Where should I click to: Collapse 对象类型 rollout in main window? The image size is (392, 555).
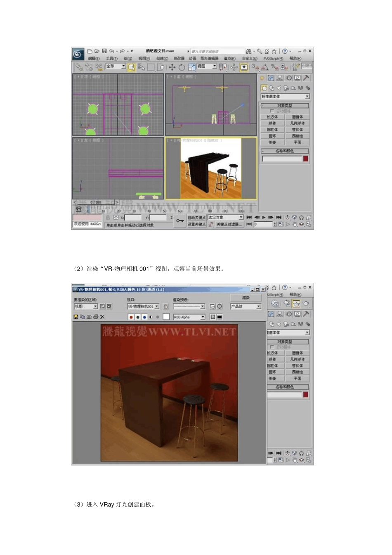click(285, 106)
